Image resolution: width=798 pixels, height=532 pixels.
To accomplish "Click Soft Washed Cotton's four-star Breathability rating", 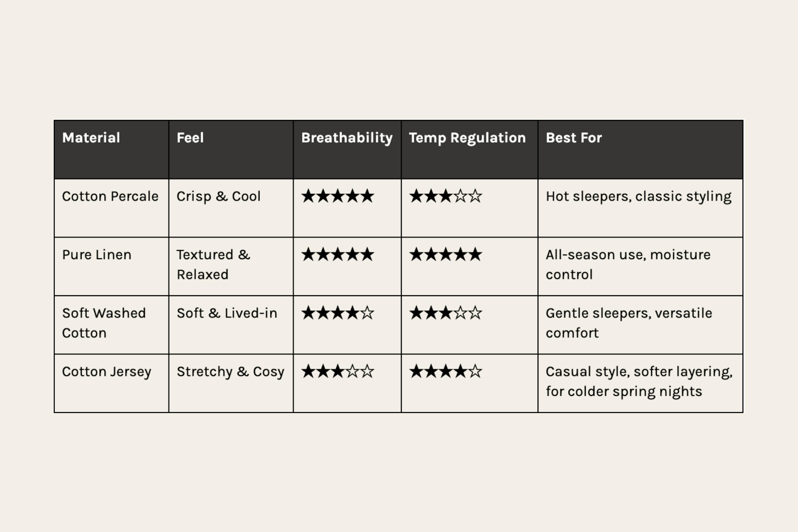I will 337,313.
